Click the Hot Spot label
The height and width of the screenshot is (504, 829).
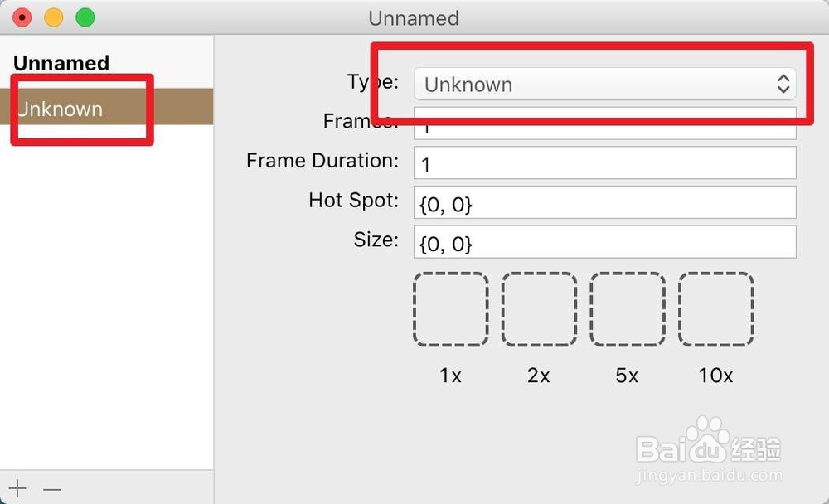tap(353, 201)
